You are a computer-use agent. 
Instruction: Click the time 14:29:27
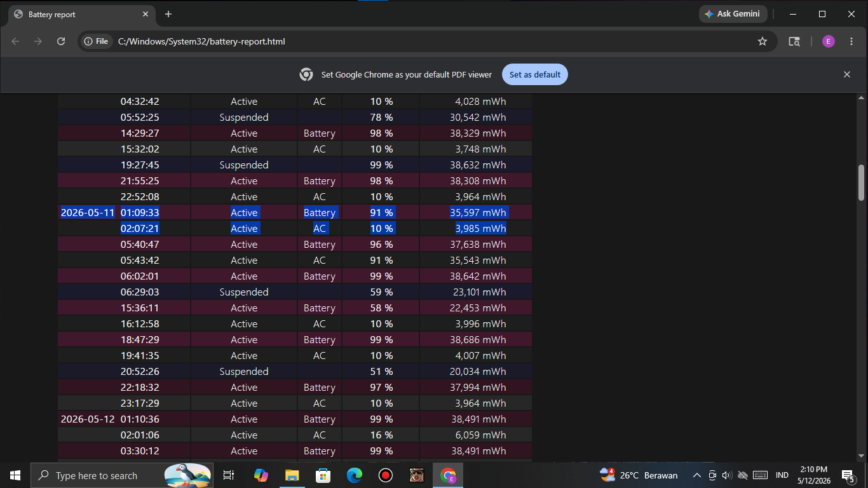click(140, 133)
